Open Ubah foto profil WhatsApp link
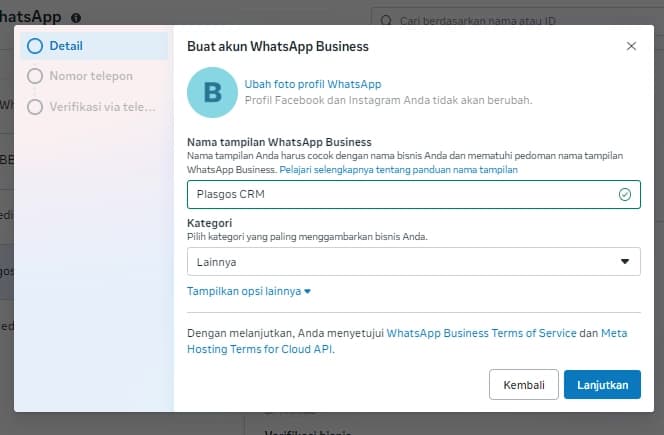 click(313, 84)
